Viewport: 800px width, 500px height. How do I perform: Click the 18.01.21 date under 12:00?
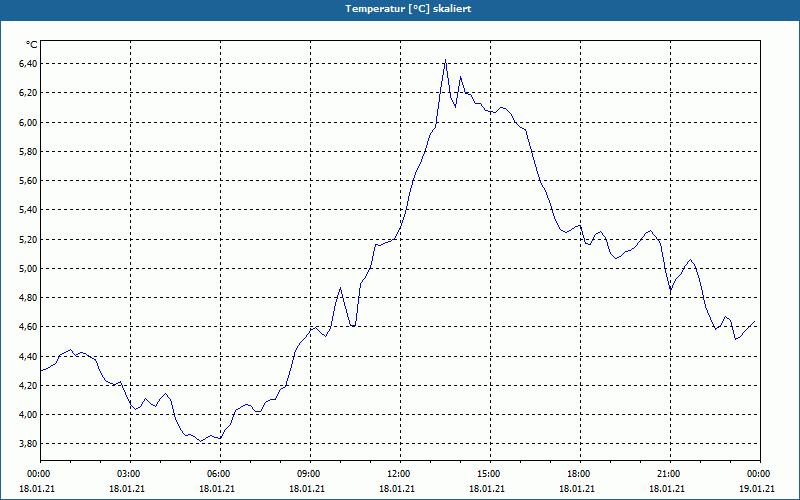point(397,489)
